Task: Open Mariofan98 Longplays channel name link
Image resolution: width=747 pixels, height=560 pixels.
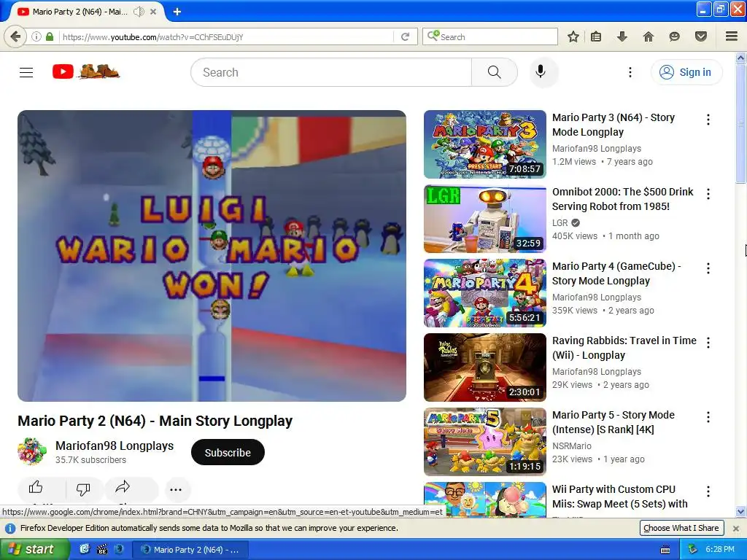Action: click(x=115, y=446)
